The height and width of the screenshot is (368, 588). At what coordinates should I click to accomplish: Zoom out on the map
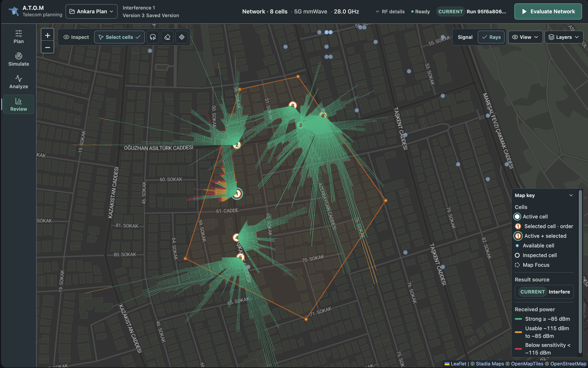(47, 47)
